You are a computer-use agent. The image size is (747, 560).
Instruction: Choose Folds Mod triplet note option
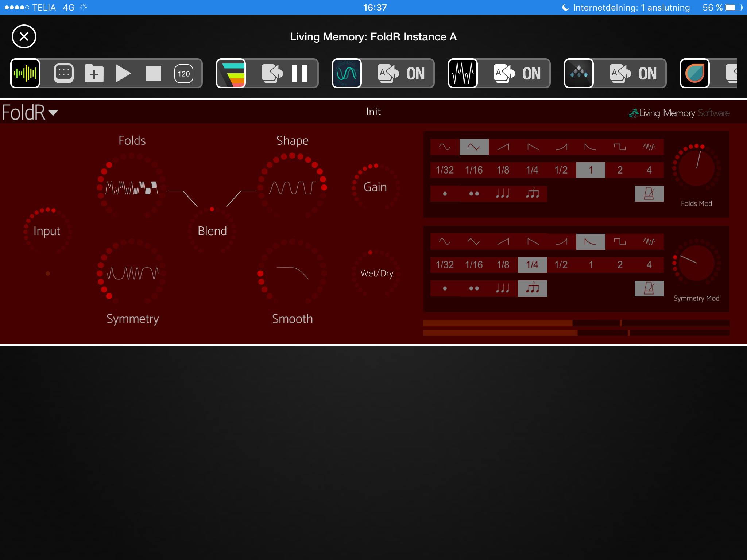533,194
